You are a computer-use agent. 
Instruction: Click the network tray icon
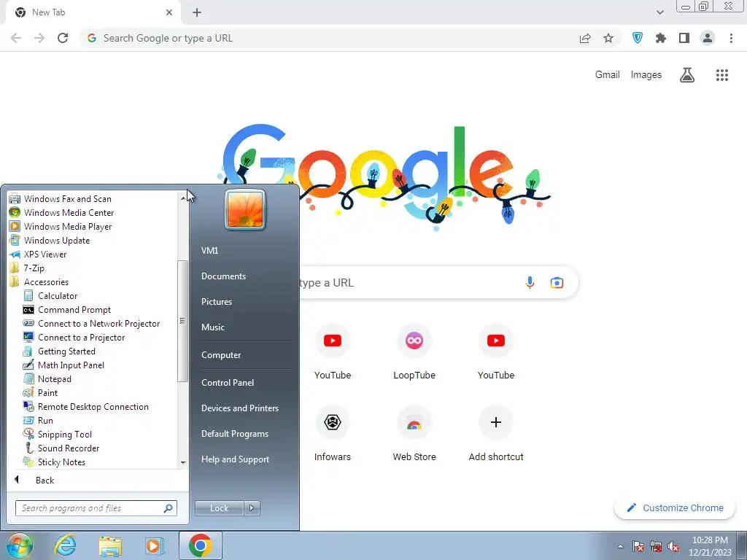[656, 547]
